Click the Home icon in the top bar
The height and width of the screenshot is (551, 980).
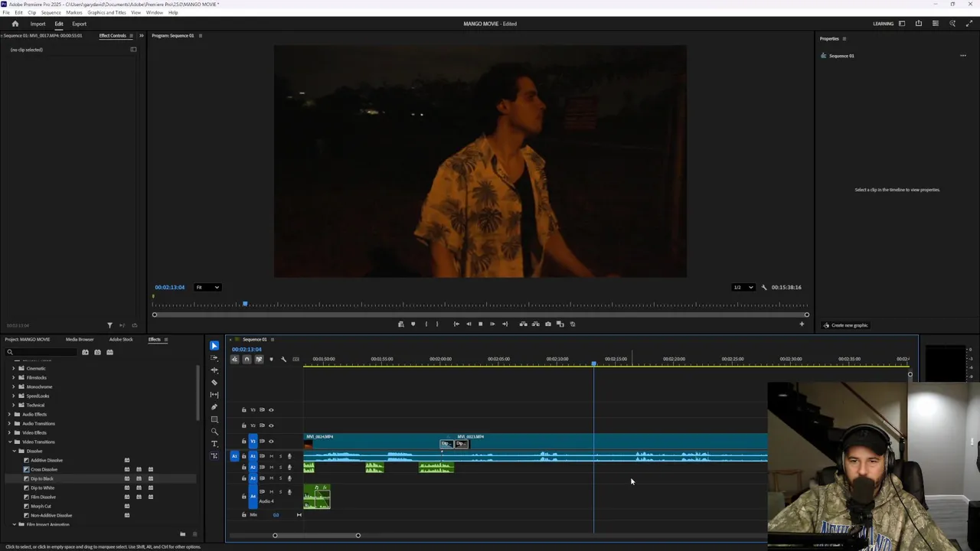(15, 24)
